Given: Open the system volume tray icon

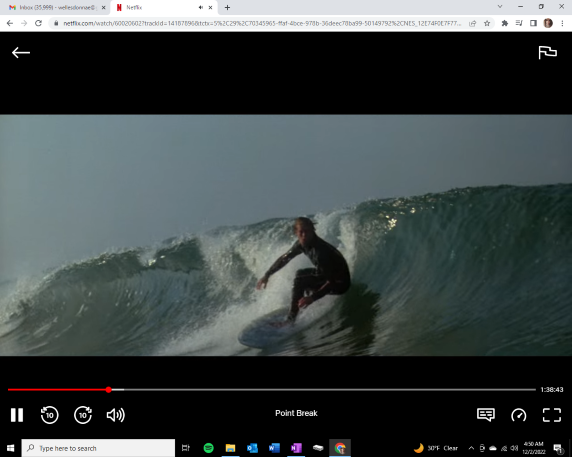Looking at the screenshot, I should point(514,448).
